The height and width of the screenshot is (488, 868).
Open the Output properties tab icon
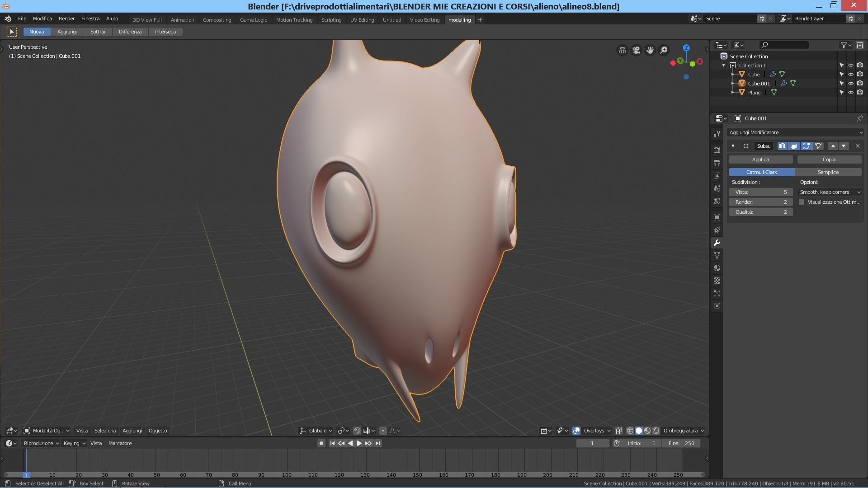tap(717, 163)
